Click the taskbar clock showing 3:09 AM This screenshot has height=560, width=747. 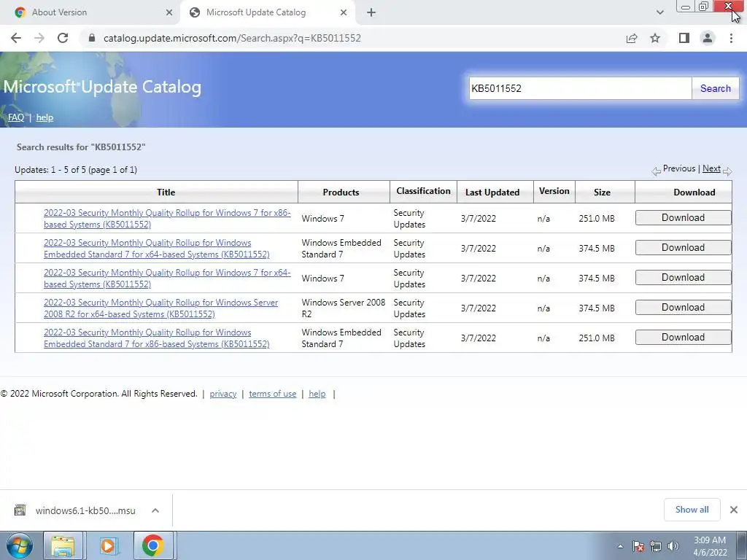point(709,546)
